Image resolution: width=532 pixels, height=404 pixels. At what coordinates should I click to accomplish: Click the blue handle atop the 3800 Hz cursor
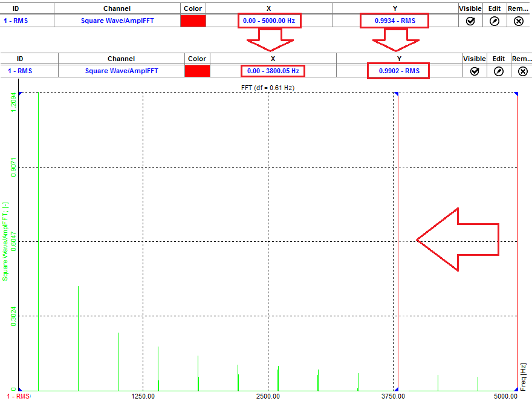click(396, 94)
